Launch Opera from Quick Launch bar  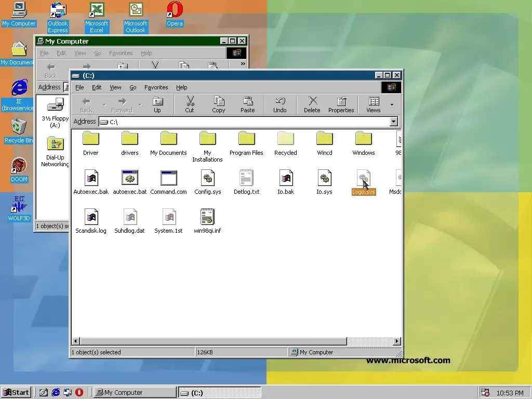79,393
